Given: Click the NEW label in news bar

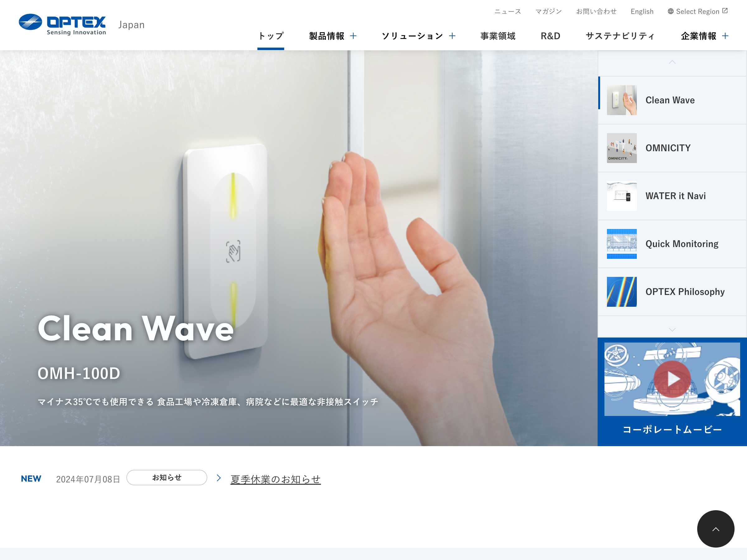Looking at the screenshot, I should 31,479.
